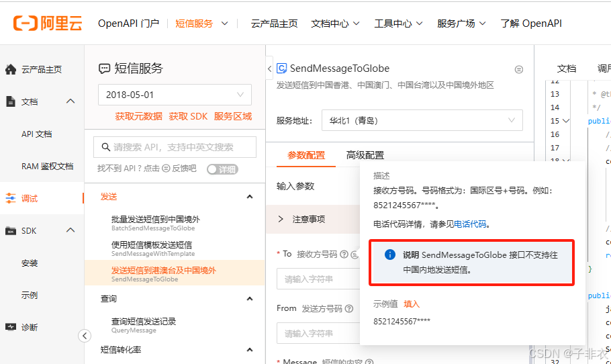This screenshot has width=611, height=364.
Task: Open API 文档 in sidebar
Action: point(37,134)
